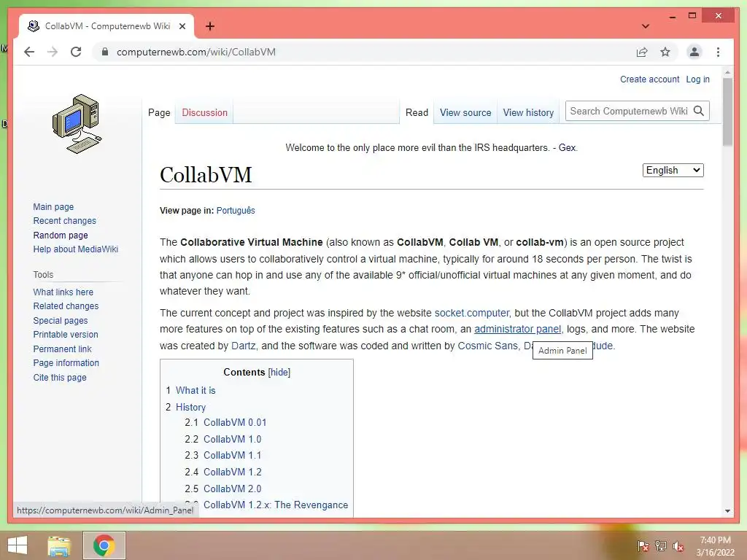Click the Computernewb wiki logo
This screenshot has height=560, width=747.
coord(77,124)
